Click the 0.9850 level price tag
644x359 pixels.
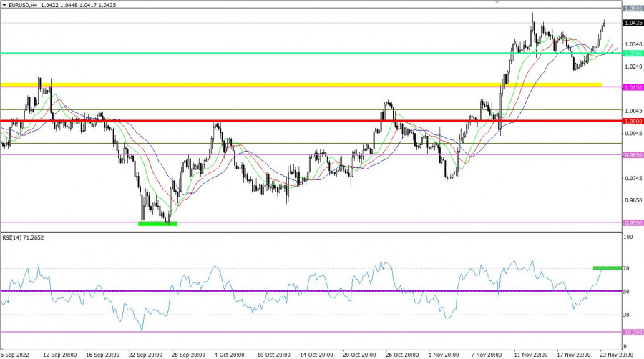click(x=633, y=154)
